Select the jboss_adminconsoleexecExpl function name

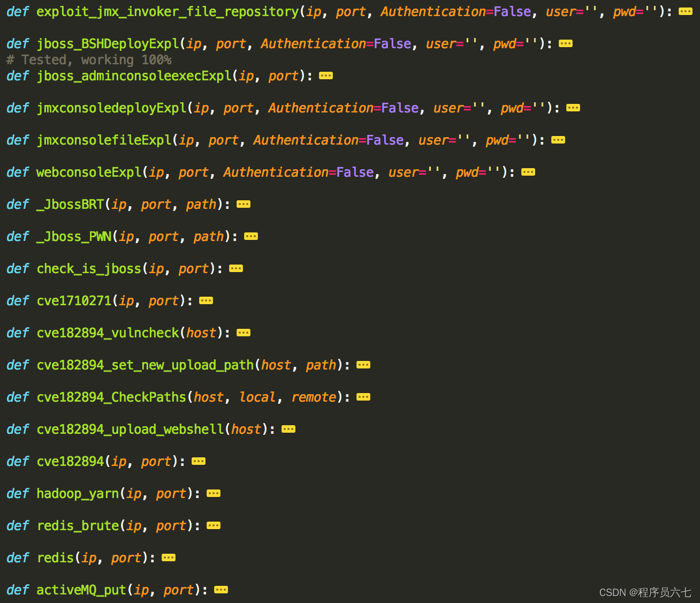coord(134,76)
